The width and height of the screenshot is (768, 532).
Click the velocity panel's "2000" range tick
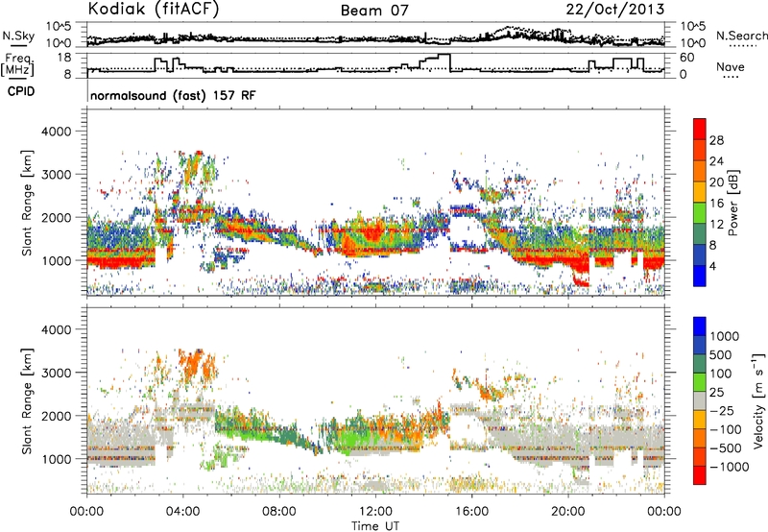click(x=57, y=416)
